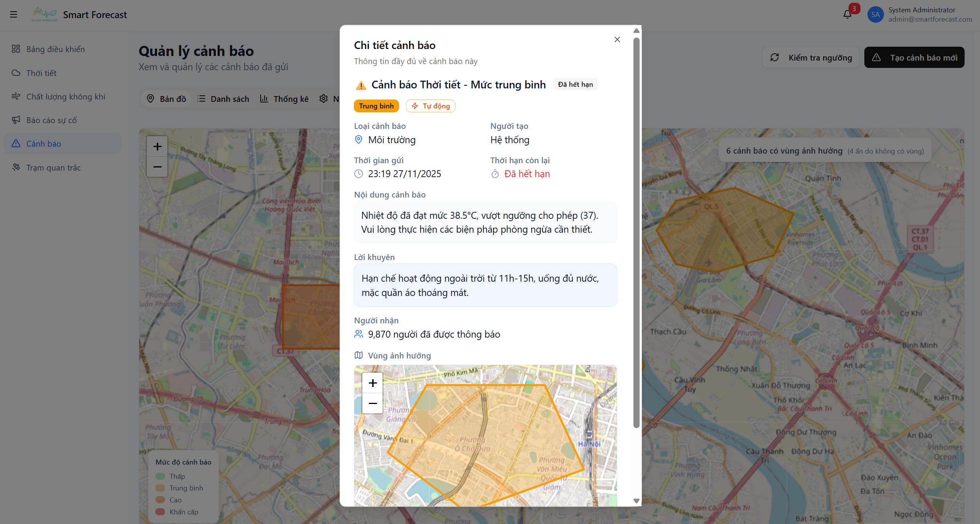Select the Bản đồ tab
The width and height of the screenshot is (980, 524).
coord(167,99)
